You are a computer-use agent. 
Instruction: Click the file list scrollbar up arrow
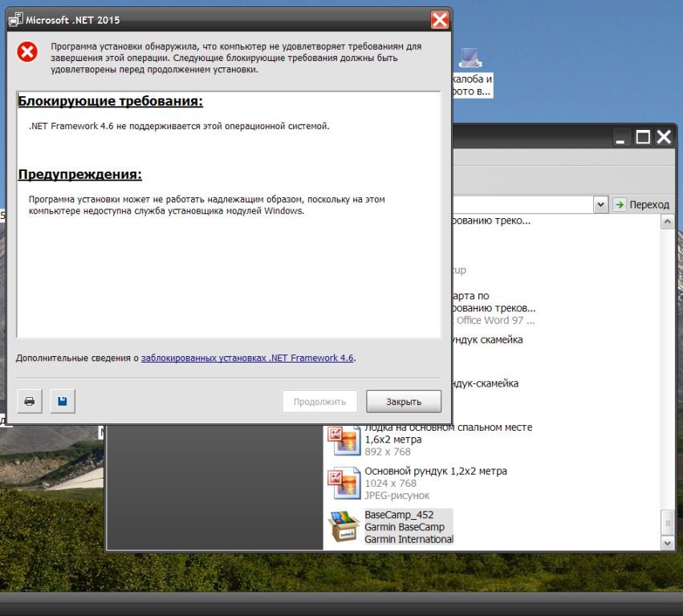(667, 223)
